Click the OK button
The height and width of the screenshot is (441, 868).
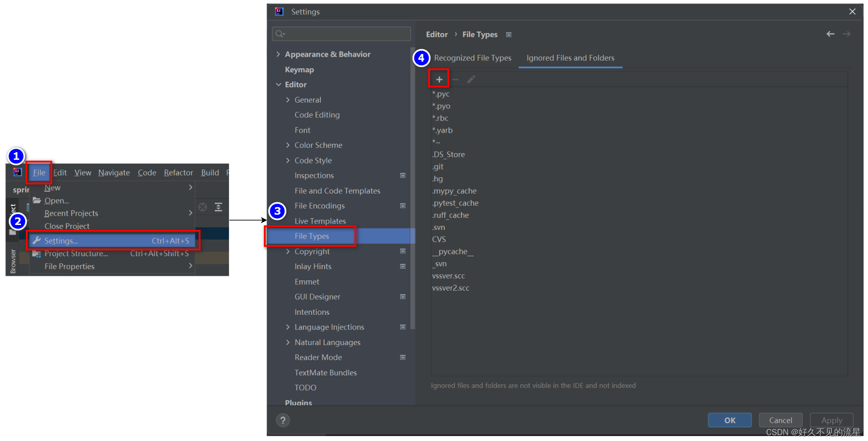click(x=730, y=420)
